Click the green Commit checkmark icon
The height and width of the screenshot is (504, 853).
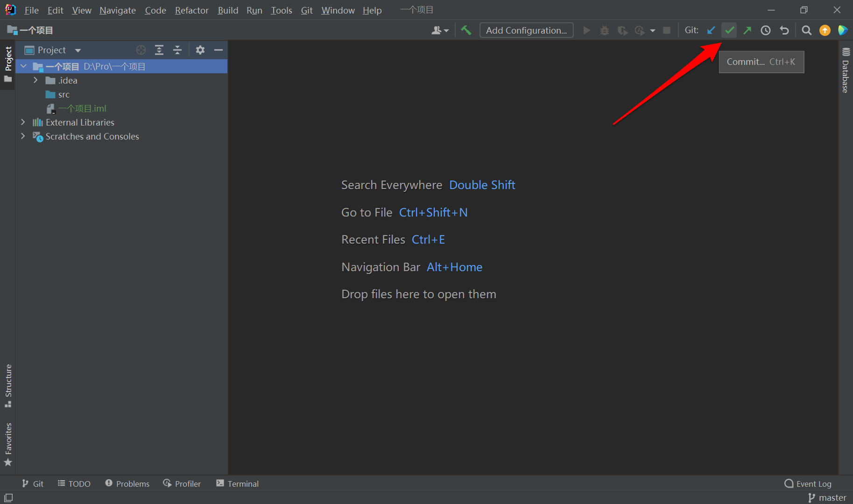729,30
